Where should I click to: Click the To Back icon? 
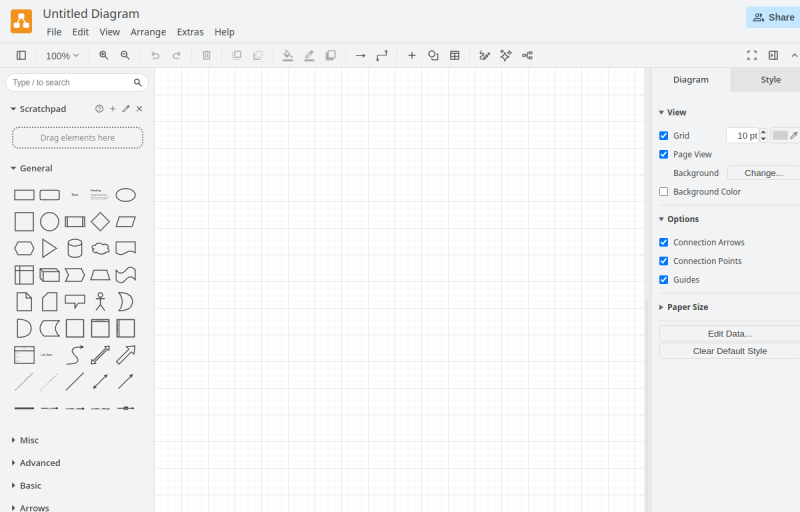click(258, 56)
